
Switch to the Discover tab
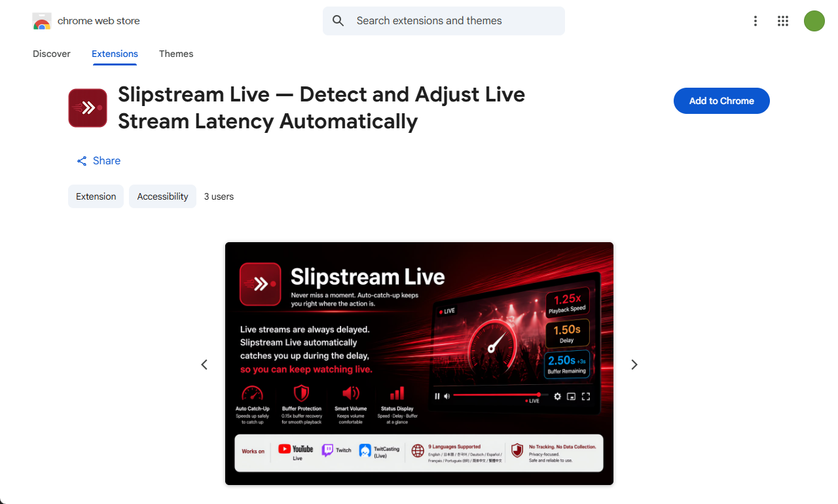pyautogui.click(x=52, y=54)
